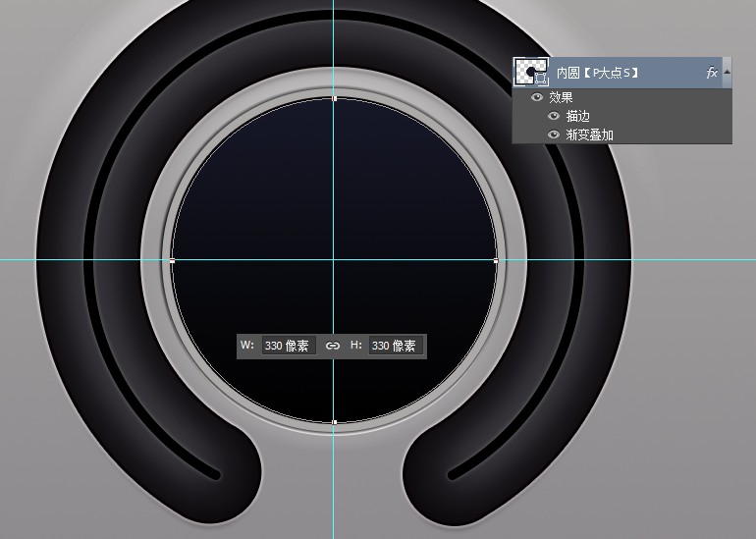Image resolution: width=756 pixels, height=539 pixels.
Task: Click the vector mask icon on the layer thumbnail
Action: point(541,79)
